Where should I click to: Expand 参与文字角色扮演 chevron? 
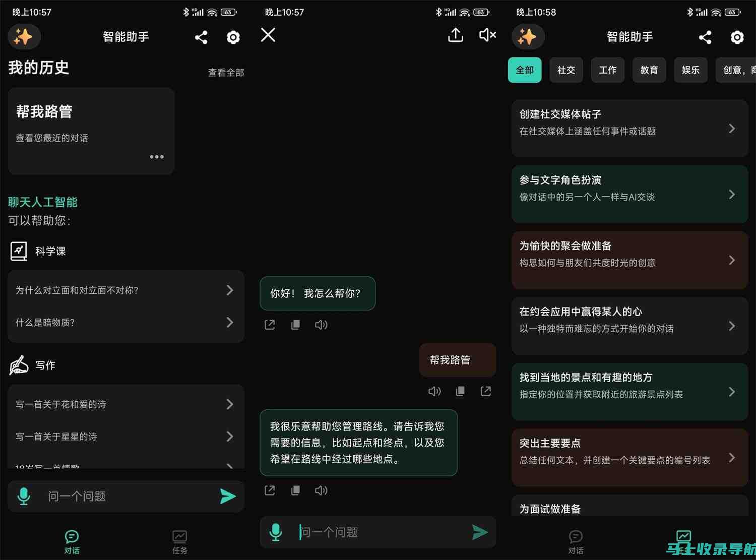point(732,195)
